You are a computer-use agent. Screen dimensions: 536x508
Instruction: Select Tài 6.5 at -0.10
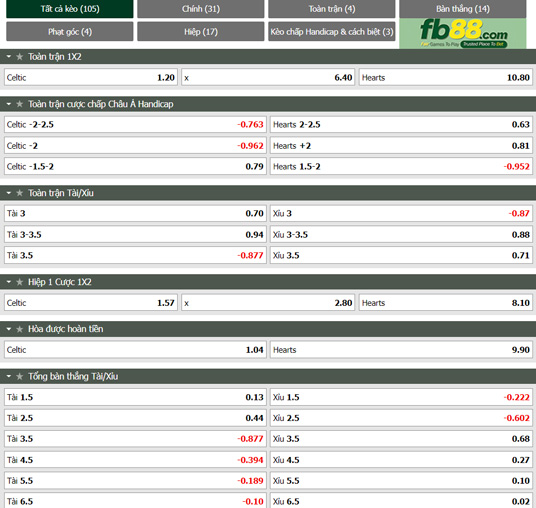tap(135, 500)
